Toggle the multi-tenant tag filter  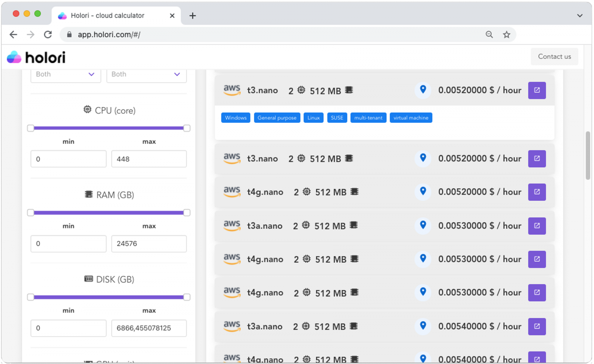pyautogui.click(x=368, y=118)
